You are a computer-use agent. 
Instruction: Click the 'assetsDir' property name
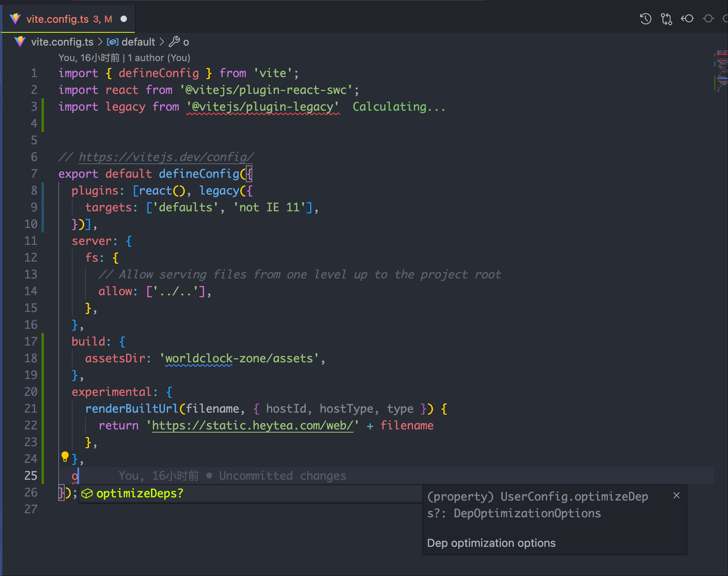115,358
